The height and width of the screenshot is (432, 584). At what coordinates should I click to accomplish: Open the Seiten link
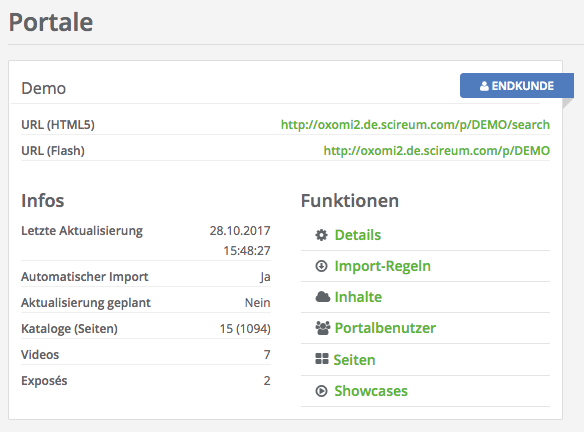(x=354, y=360)
